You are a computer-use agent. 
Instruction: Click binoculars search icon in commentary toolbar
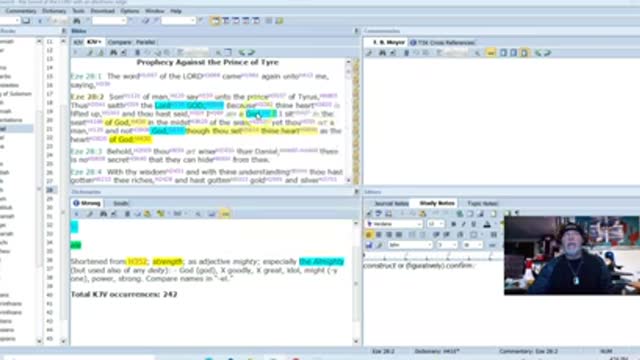(382, 53)
